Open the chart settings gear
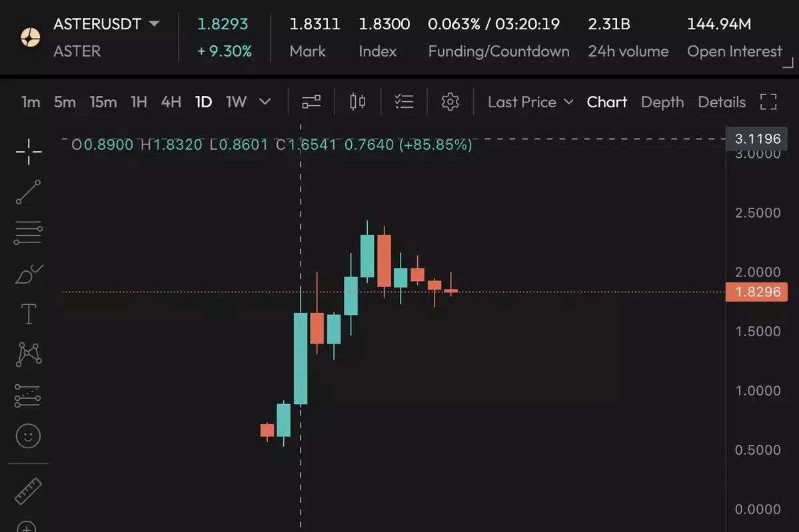The width and height of the screenshot is (799, 532). pos(450,102)
